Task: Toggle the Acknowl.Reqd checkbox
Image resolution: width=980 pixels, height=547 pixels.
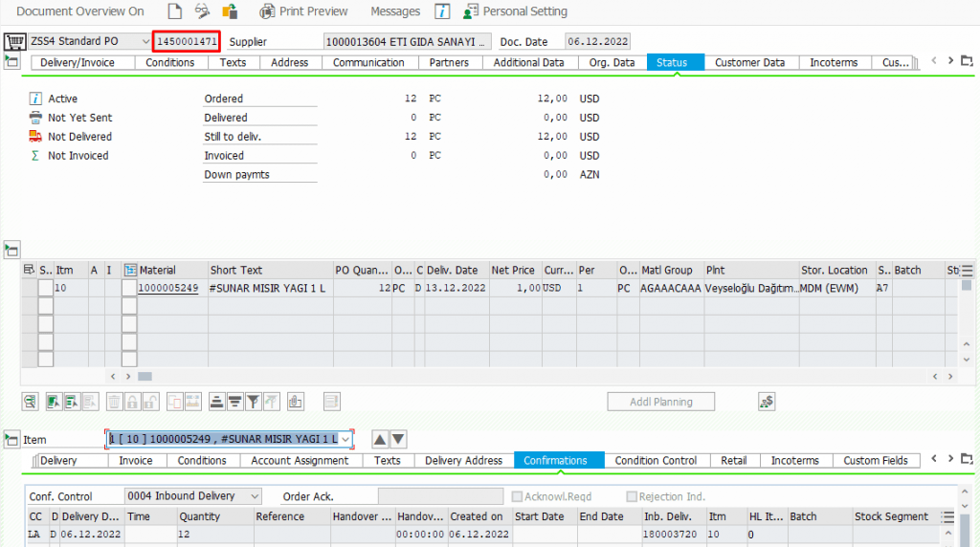Action: click(518, 496)
